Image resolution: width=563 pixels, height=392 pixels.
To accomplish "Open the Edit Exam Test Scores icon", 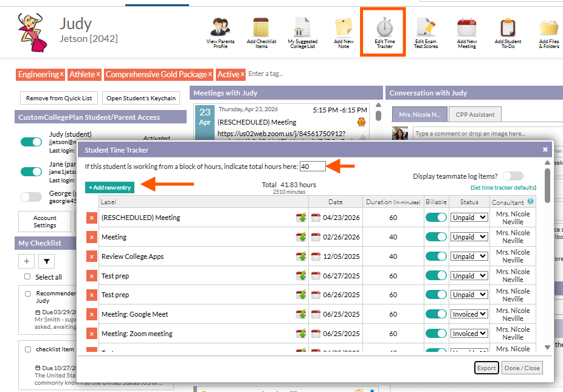I will click(426, 28).
